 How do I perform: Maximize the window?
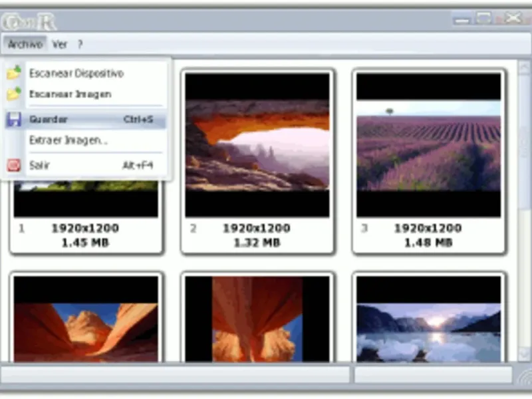[x=483, y=18]
